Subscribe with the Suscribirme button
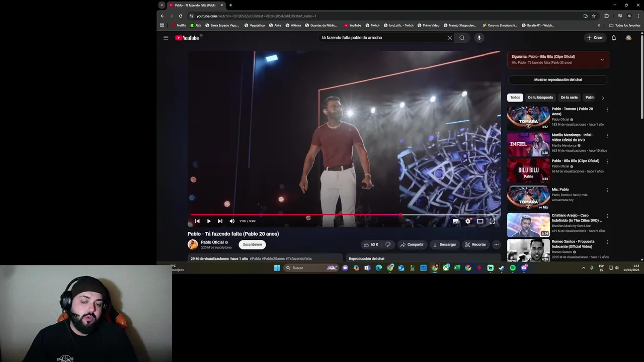Viewport: 644px width, 362px height. click(x=252, y=245)
